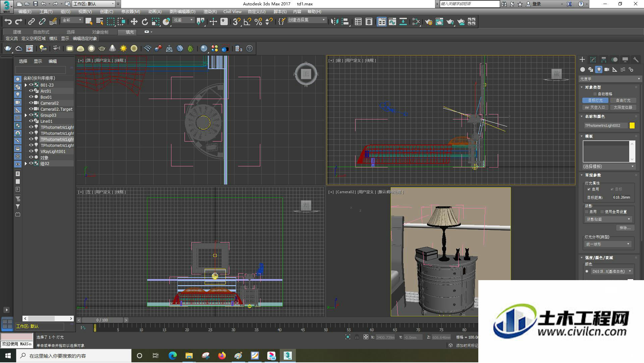This screenshot has height=363, width=644.
Task: Activate the Select Object tool
Action: coord(89,22)
